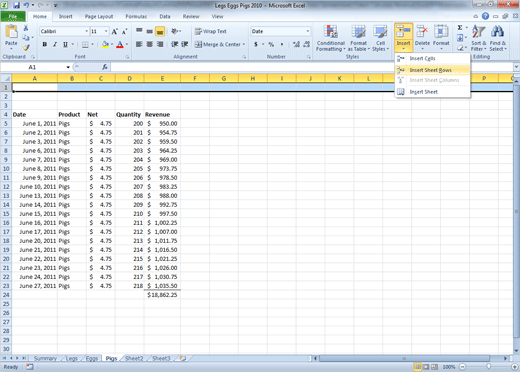Select the Legs sheet tab
This screenshot has height=372, width=520.
coord(72,358)
